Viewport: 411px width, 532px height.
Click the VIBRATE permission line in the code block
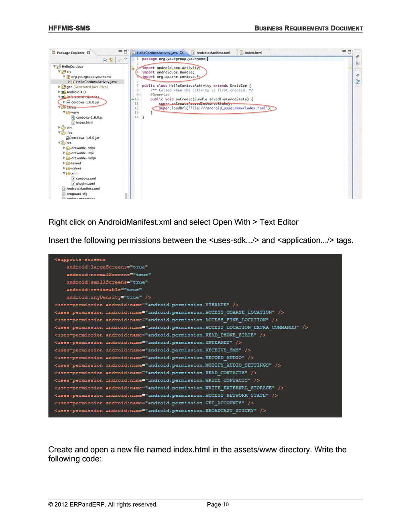(x=146, y=305)
